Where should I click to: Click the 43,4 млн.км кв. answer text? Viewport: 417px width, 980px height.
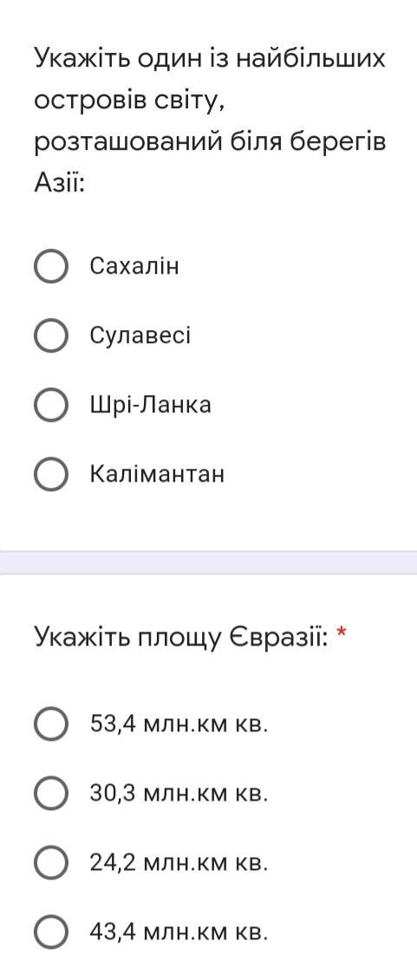[x=179, y=932]
